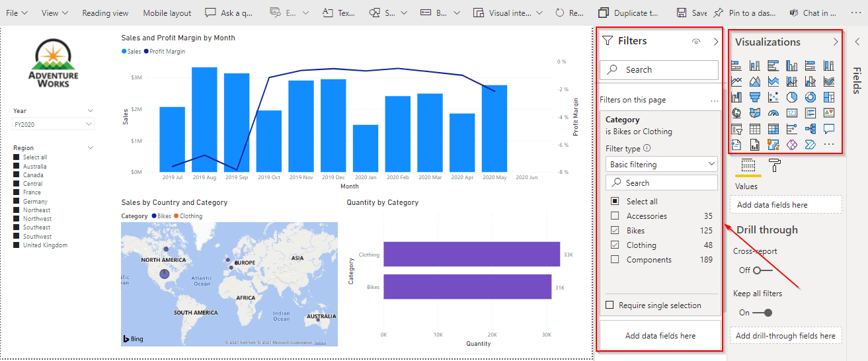868x361 pixels.
Task: Select the Scatter chart visualization icon
Action: 773,97
